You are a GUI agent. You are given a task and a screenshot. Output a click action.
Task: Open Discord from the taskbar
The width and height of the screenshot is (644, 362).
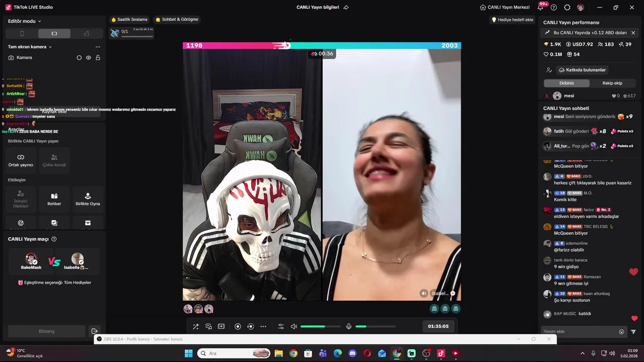pyautogui.click(x=352, y=353)
